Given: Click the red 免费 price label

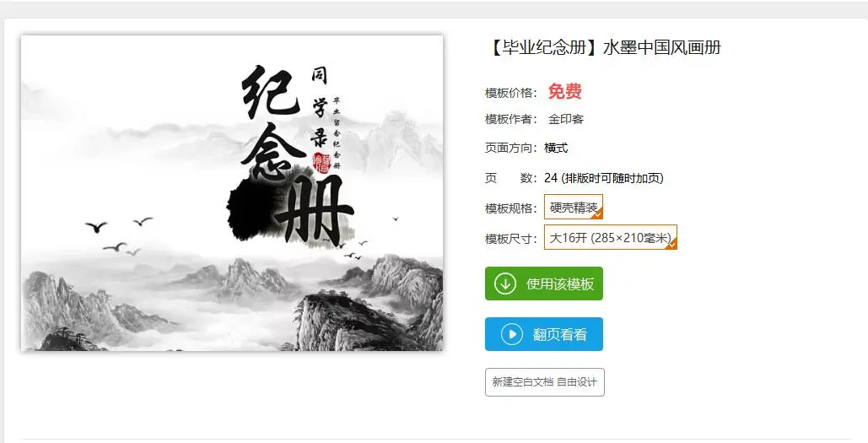Looking at the screenshot, I should [x=564, y=91].
